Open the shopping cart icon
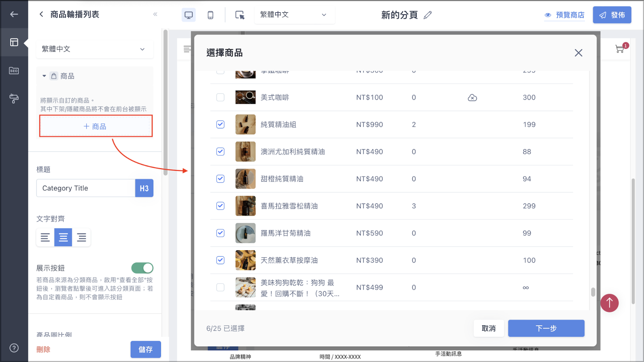The image size is (644, 362). pos(620,49)
